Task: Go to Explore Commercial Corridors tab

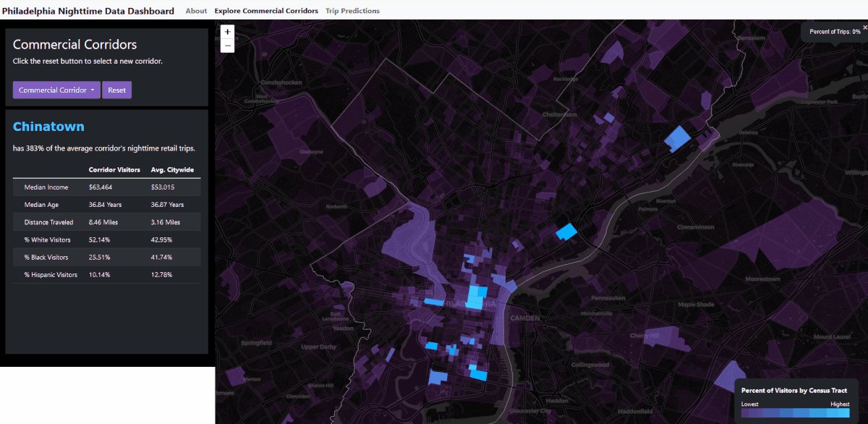Action: point(266,11)
